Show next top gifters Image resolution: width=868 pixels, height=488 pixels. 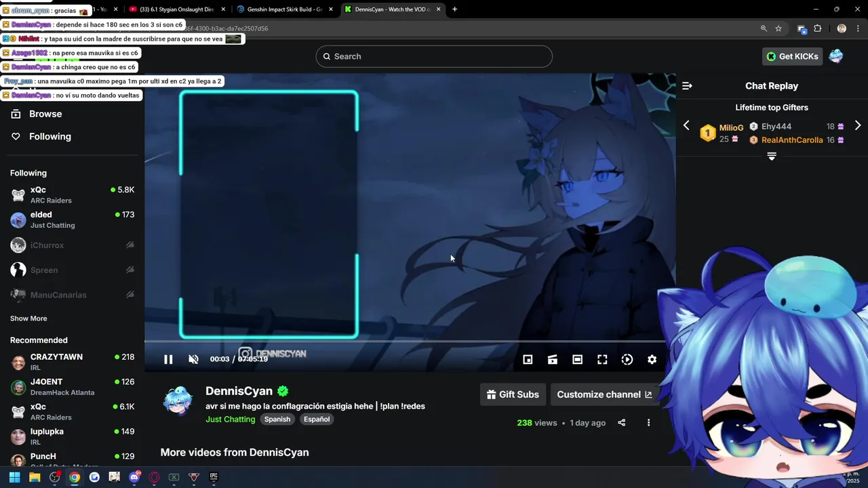[x=857, y=125]
